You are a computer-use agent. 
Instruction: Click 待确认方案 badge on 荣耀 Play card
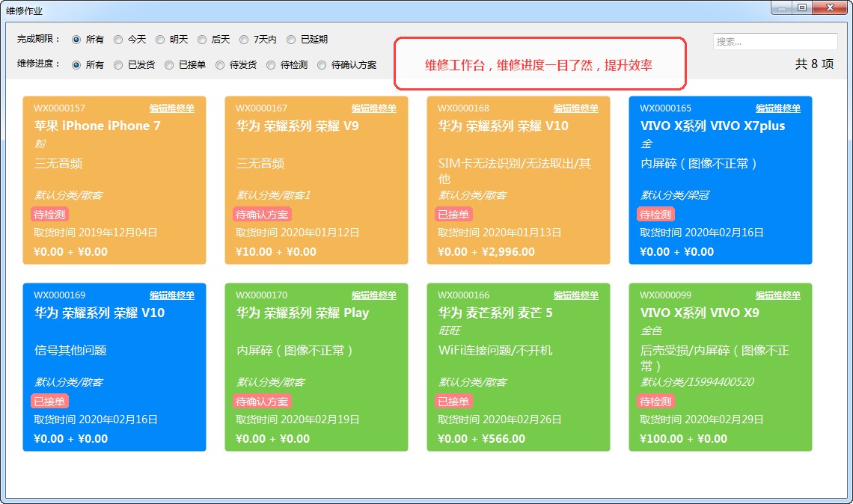pyautogui.click(x=262, y=402)
